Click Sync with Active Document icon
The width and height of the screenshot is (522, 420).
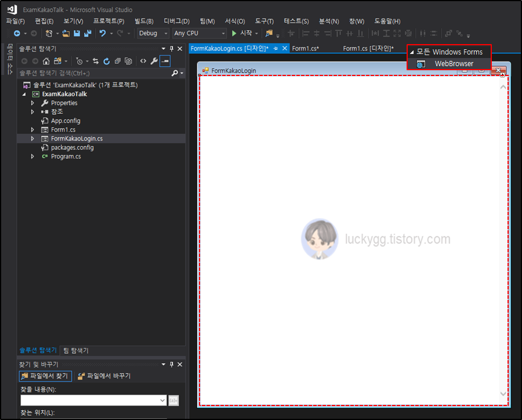coord(96,61)
